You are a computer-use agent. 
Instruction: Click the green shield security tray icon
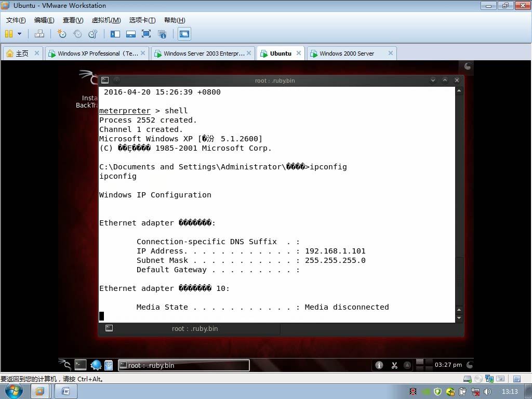click(437, 392)
